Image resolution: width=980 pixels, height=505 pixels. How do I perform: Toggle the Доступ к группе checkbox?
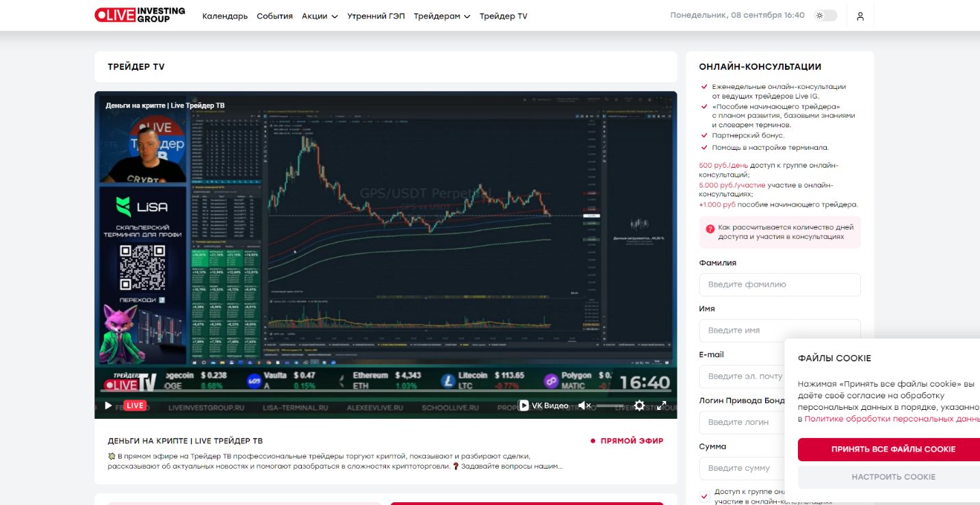point(705,496)
